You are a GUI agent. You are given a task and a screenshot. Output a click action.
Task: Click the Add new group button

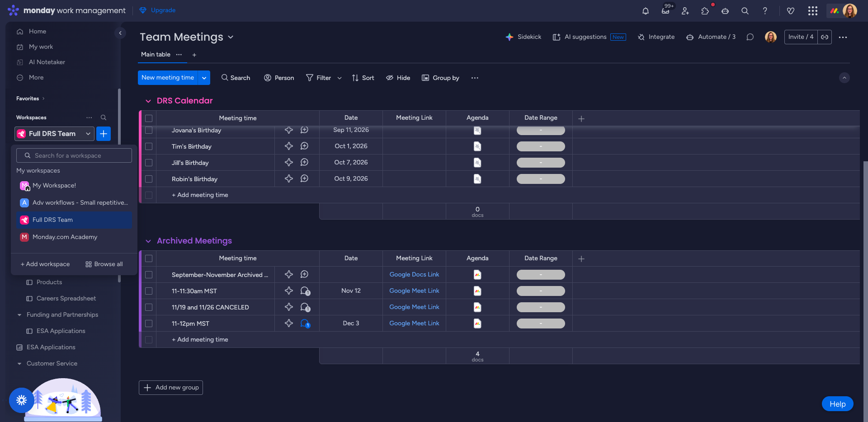tap(171, 388)
